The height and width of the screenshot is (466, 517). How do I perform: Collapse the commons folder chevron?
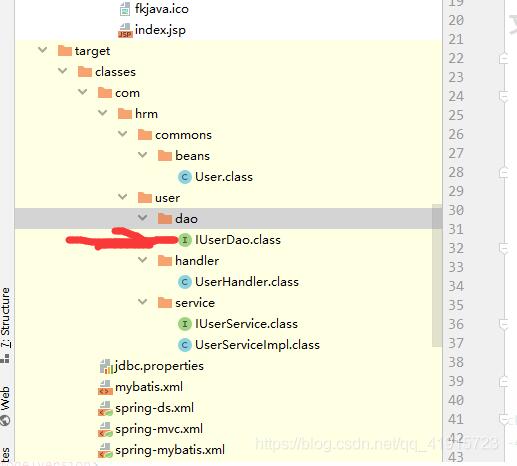(123, 134)
